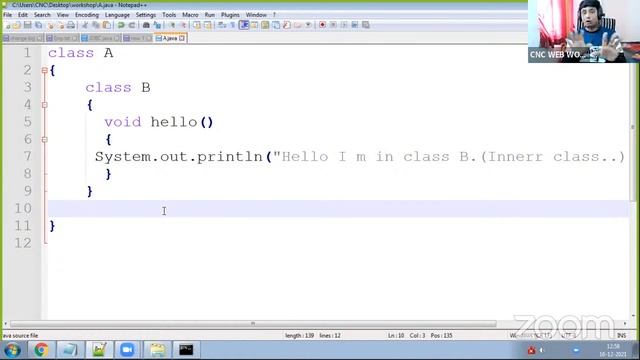Click the Zoom Out toolbar icon
The width and height of the screenshot is (640, 360).
tap(183, 25)
